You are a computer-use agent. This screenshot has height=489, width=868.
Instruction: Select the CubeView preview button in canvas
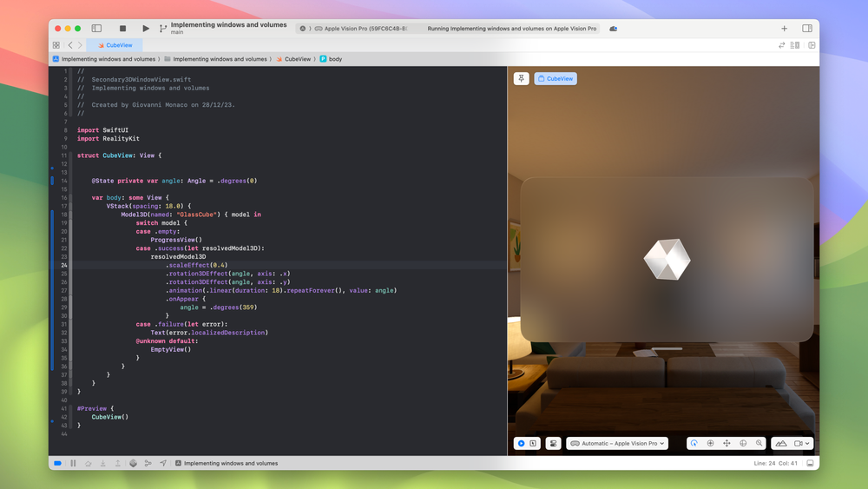pos(556,78)
